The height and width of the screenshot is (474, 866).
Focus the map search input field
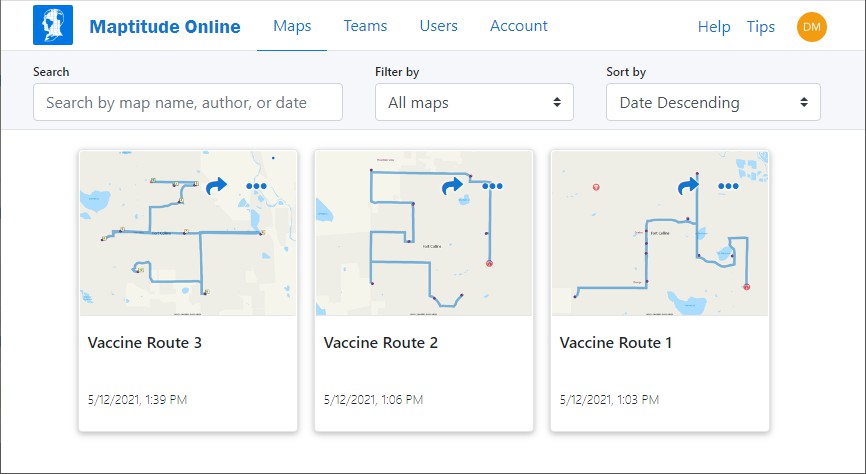point(188,102)
